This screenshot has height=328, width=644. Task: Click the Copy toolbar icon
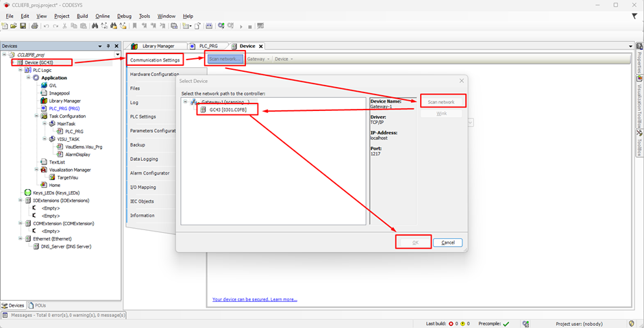point(74,26)
